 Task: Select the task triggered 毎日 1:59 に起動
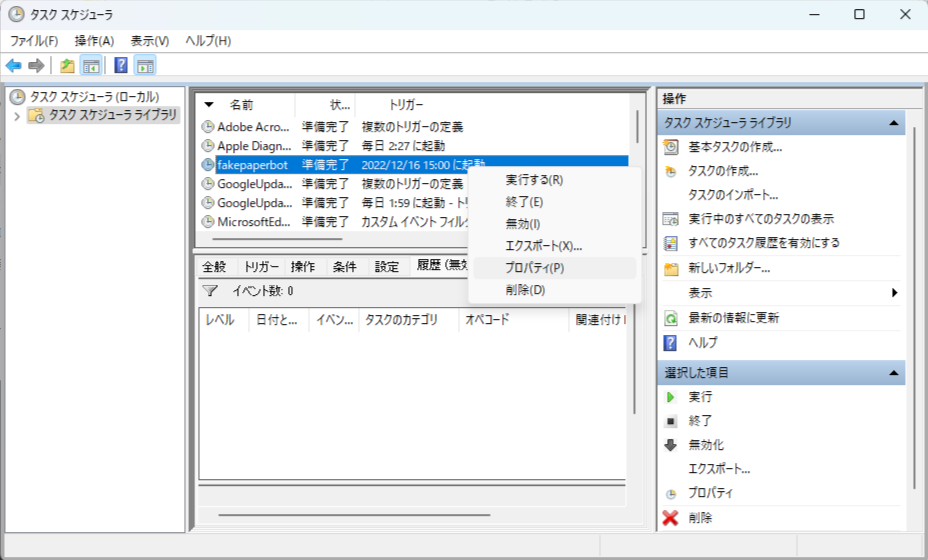click(334, 202)
